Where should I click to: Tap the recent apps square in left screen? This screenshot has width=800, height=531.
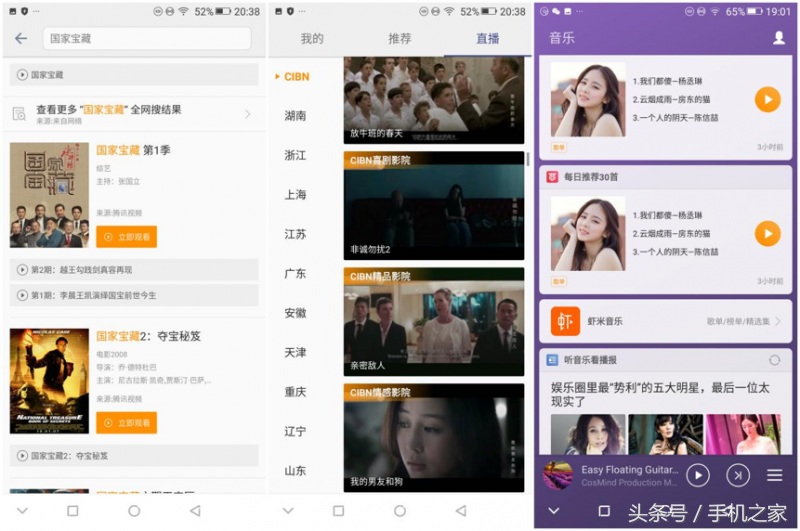[x=73, y=511]
